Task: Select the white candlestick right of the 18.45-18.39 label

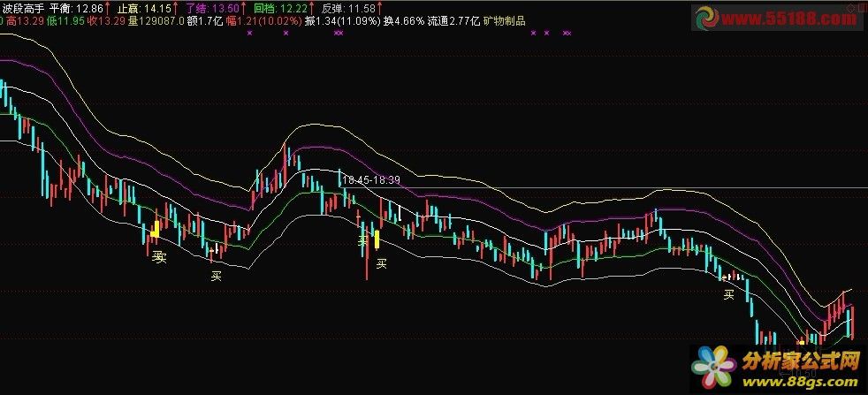Action: (x=400, y=214)
